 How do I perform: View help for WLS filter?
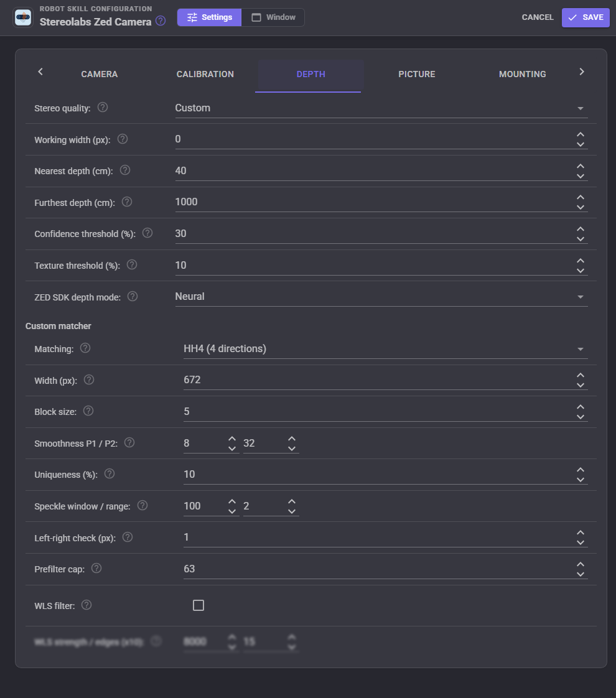click(86, 605)
